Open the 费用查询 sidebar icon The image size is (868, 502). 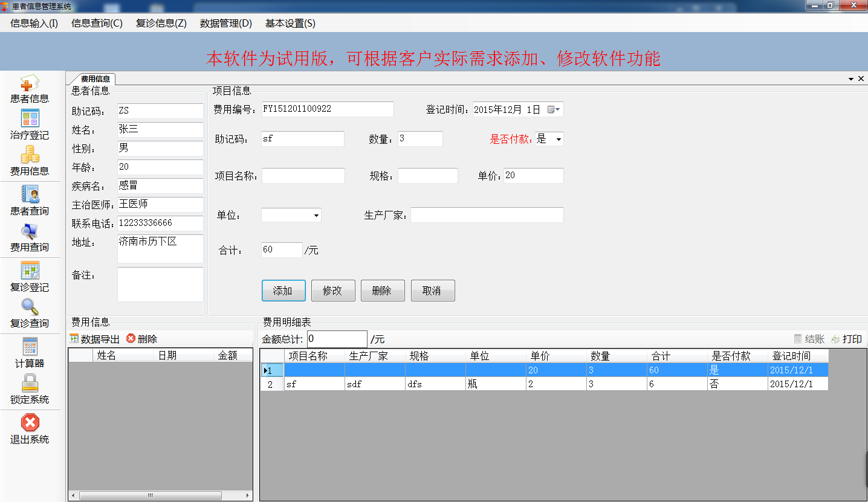coord(30,231)
